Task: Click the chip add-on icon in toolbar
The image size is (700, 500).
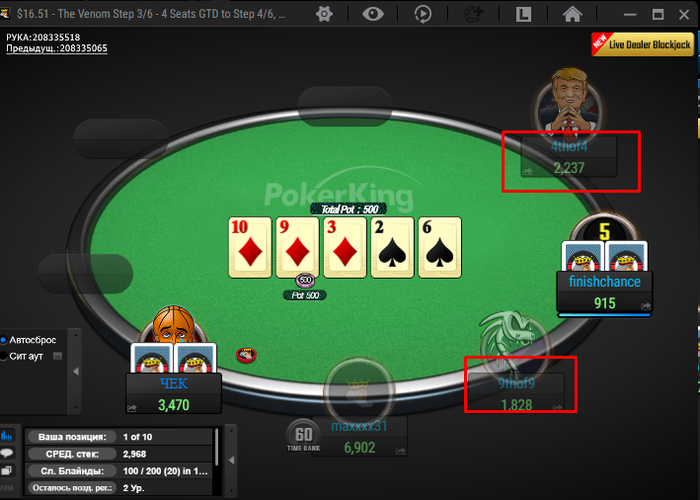Action: 474,14
